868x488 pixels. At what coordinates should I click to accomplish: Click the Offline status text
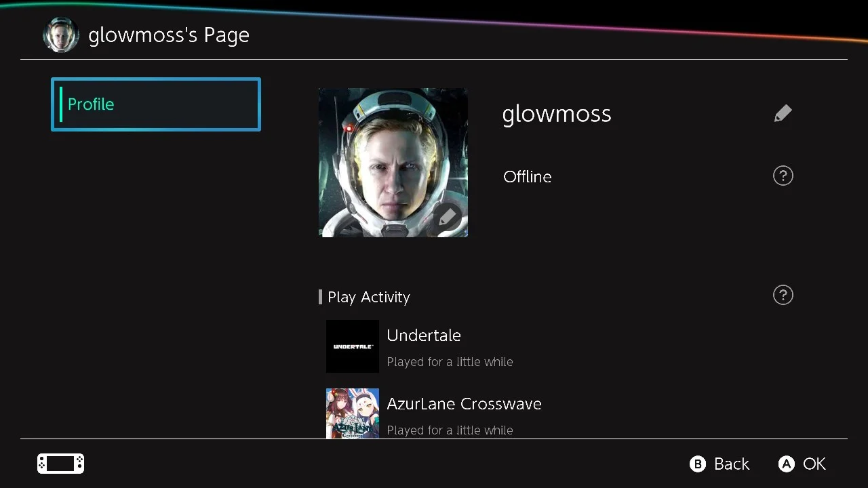[x=528, y=177]
